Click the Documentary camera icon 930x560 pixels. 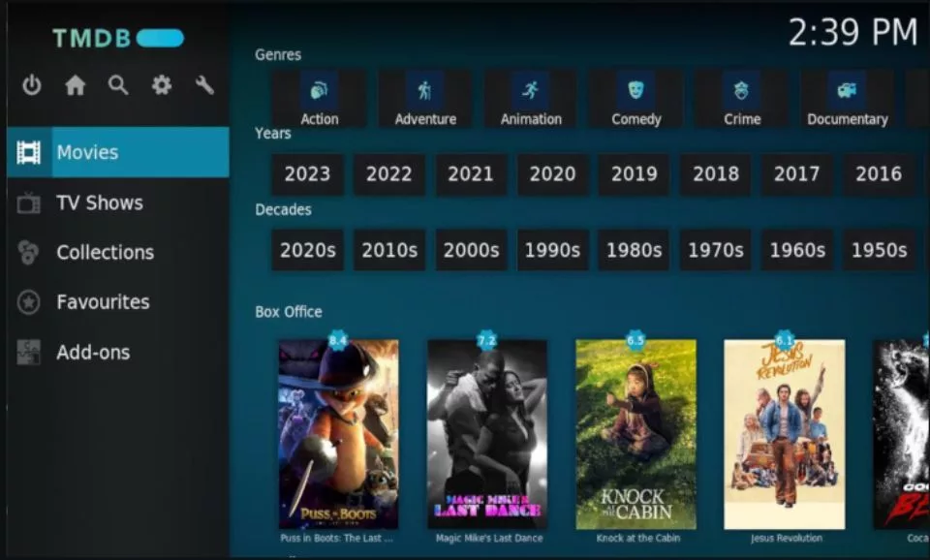(847, 90)
